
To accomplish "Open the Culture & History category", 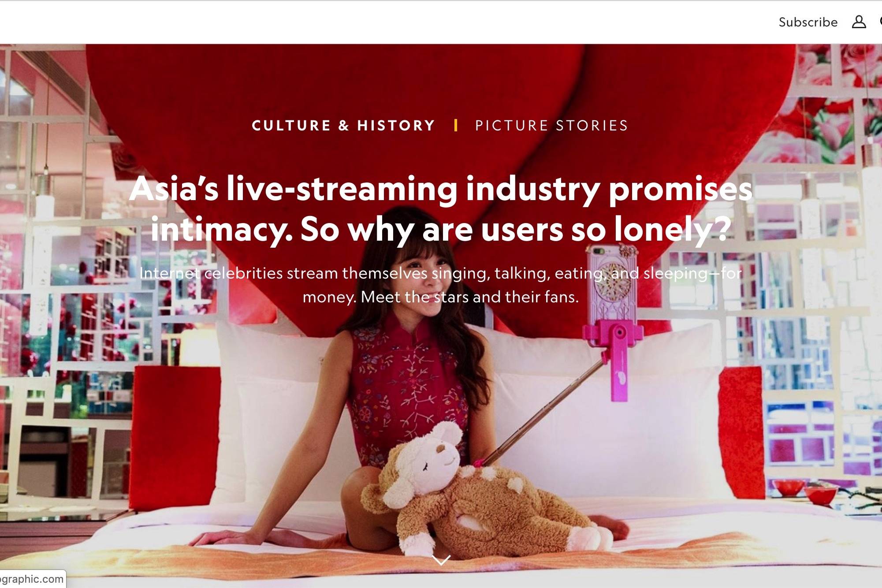I will click(343, 126).
